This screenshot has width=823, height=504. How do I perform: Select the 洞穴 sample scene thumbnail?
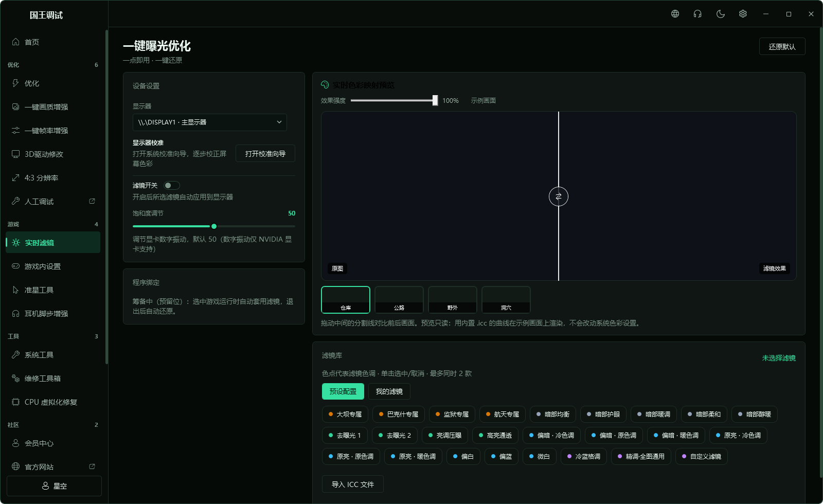click(506, 300)
